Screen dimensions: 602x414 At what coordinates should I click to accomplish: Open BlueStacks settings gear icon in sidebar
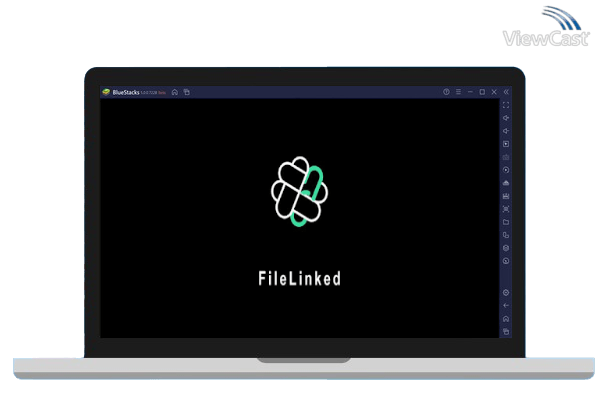[506, 293]
